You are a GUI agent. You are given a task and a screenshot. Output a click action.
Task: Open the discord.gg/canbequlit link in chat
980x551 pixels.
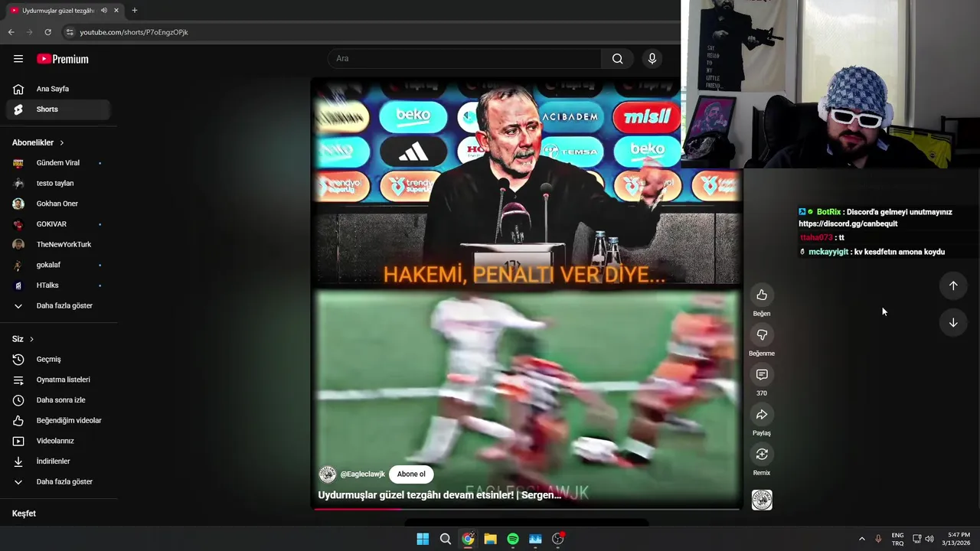848,224
